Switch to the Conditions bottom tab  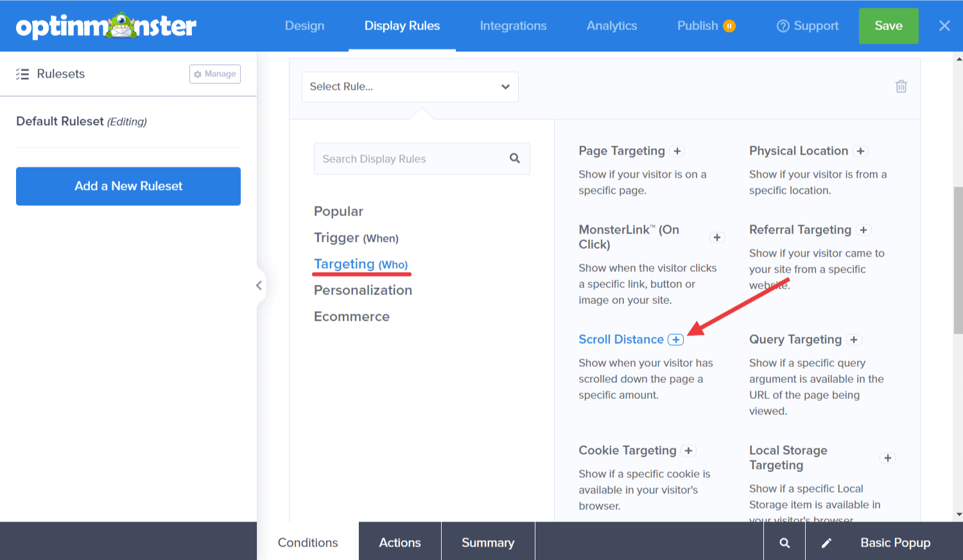pos(308,543)
